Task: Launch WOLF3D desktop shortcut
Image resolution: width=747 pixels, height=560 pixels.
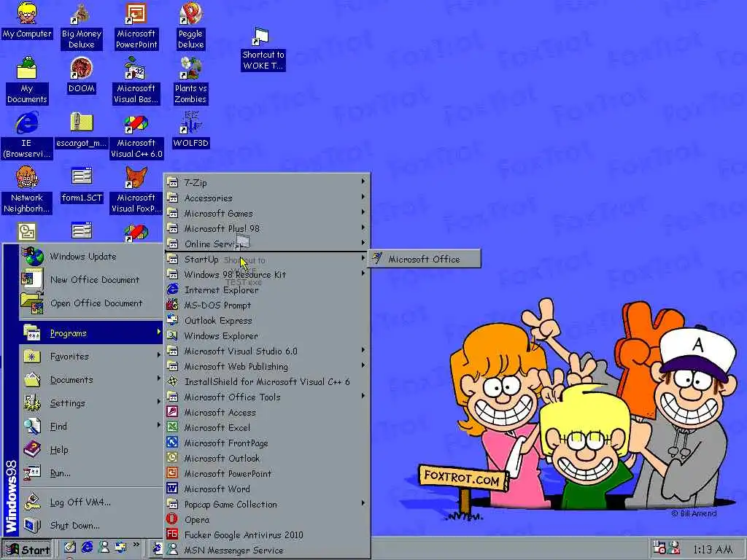Action: point(190,130)
